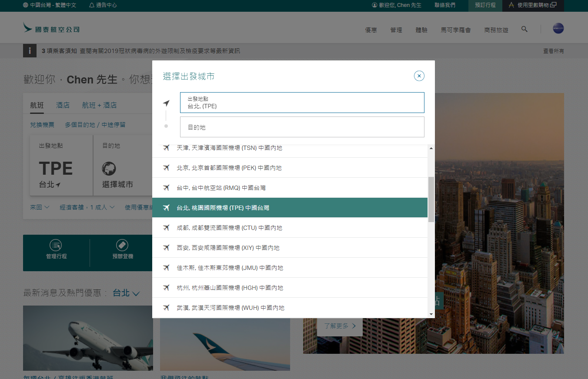Click the 出發地點 input field in dialog
The image size is (588, 379).
(x=302, y=103)
